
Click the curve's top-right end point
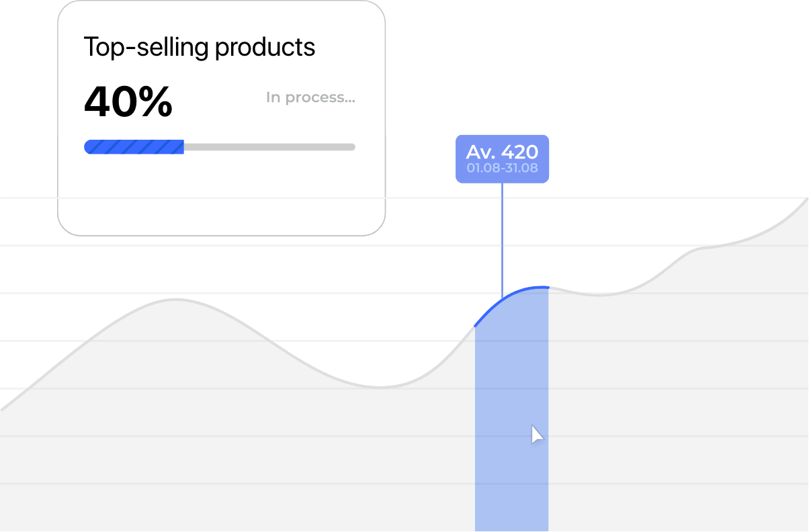pos(806,200)
